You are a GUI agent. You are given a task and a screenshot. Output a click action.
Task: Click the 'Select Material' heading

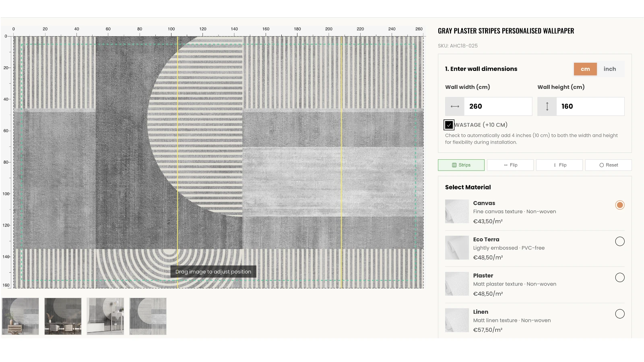[x=468, y=187]
